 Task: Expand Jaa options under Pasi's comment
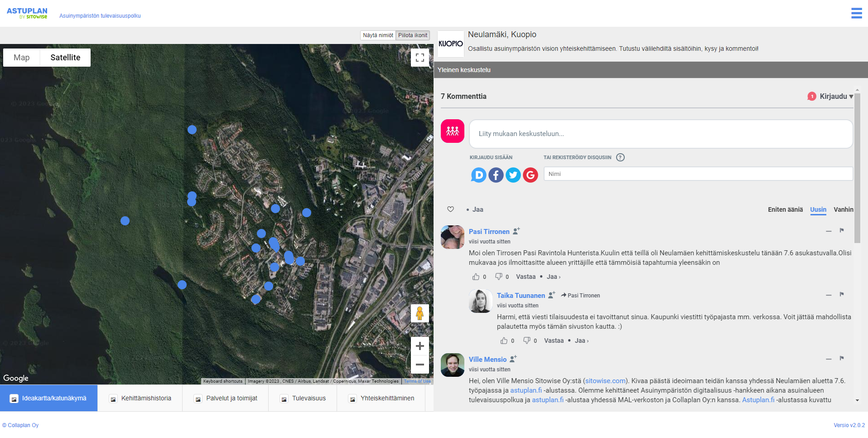[554, 277]
